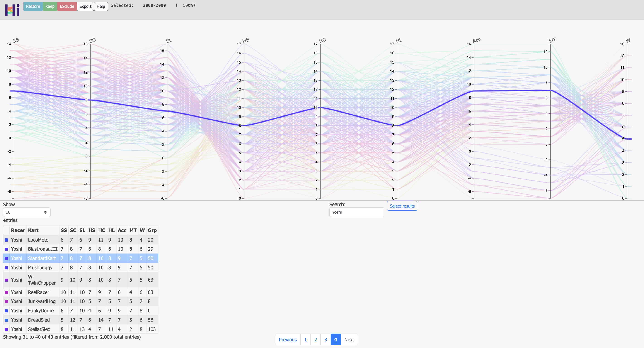This screenshot has width=644, height=348.
Task: Click the color square beside JunkyardHog
Action: 7,301
